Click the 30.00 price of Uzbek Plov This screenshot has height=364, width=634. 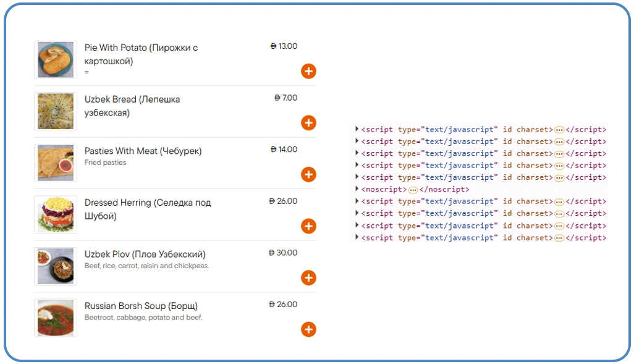click(283, 253)
